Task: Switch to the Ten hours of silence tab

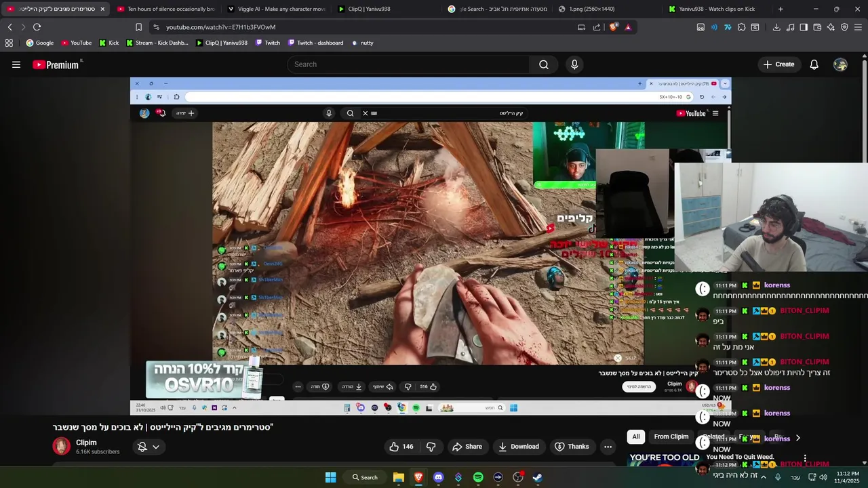Action: pyautogui.click(x=166, y=9)
